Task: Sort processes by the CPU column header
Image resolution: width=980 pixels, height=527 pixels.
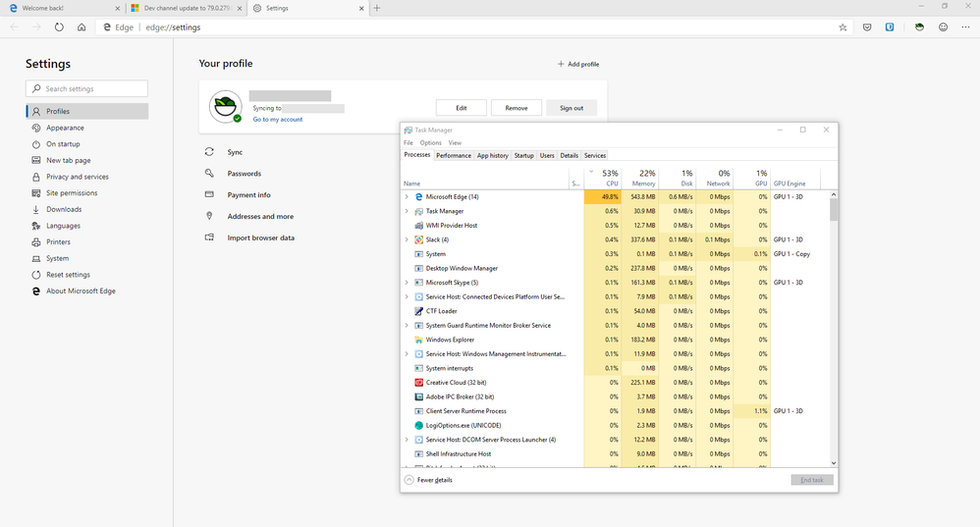Action: 603,178
